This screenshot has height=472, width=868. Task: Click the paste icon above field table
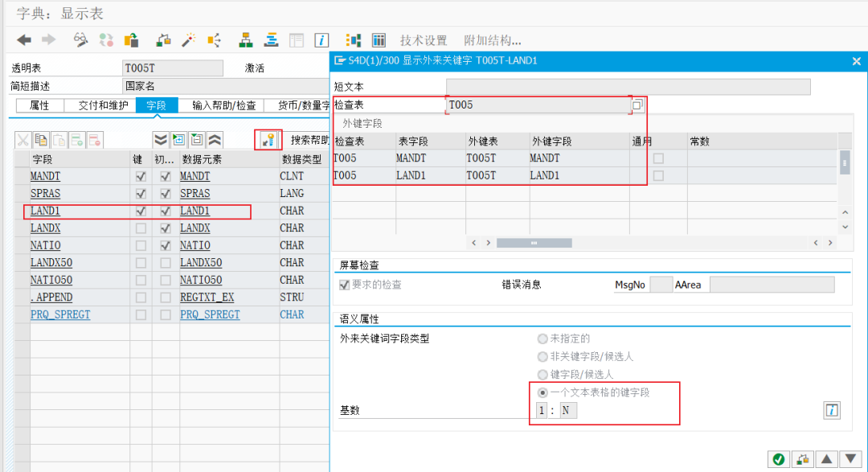tap(59, 140)
